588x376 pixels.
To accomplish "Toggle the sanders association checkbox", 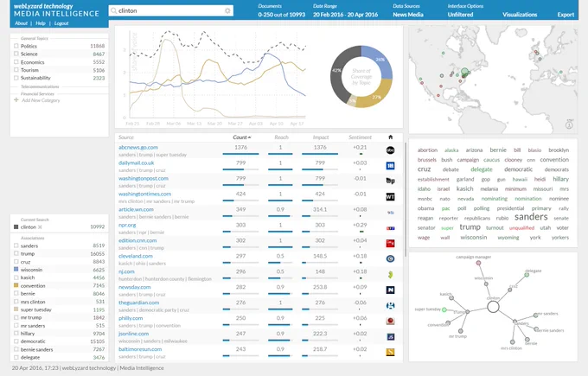I will [16, 245].
